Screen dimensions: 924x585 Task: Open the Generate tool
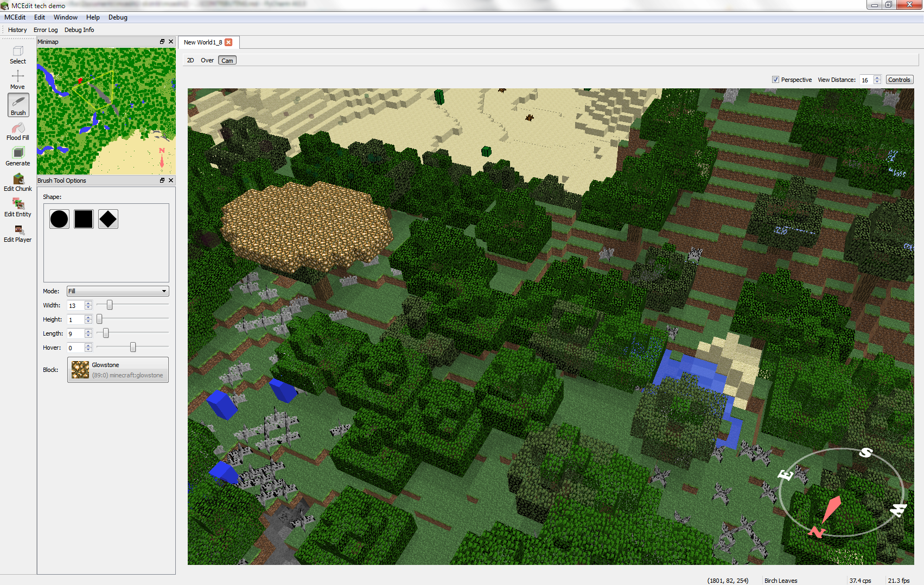pos(18,157)
